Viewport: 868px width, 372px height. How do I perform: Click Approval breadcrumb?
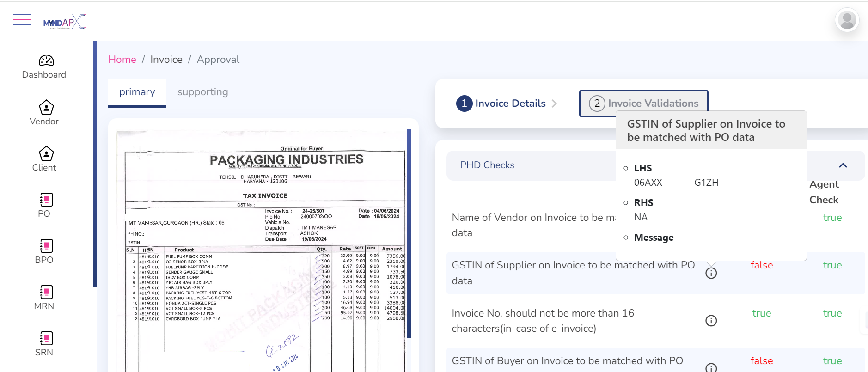(218, 60)
